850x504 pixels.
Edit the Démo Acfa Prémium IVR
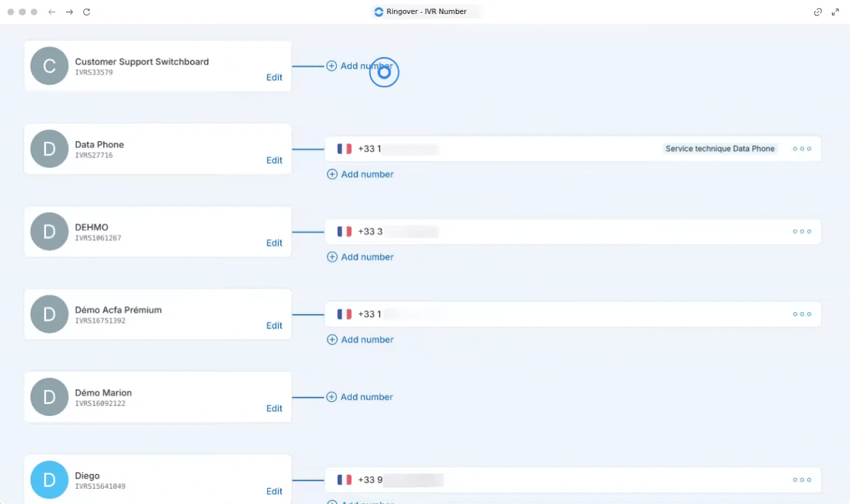click(x=274, y=325)
